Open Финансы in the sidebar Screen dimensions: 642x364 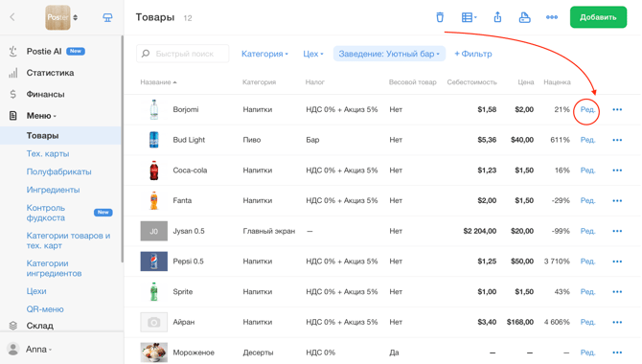pos(45,94)
